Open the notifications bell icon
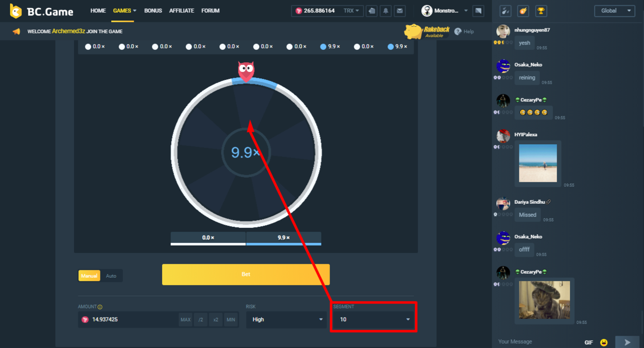644x348 pixels. [385, 11]
